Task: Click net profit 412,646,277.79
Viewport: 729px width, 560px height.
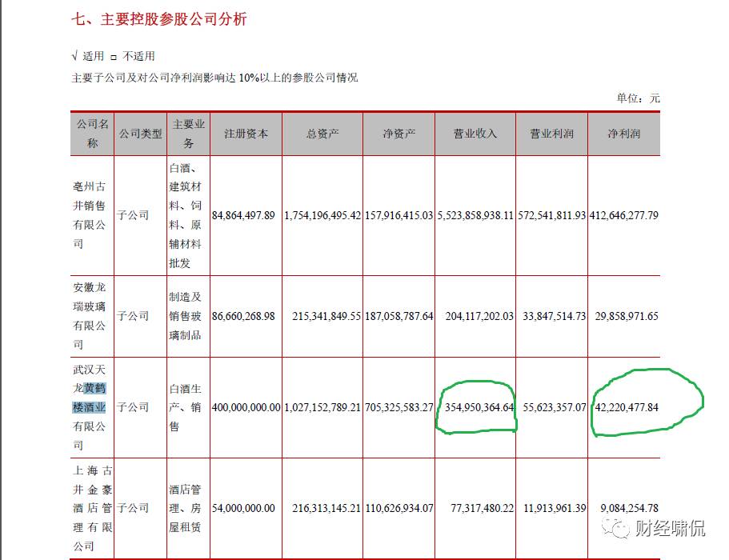Action: coord(624,216)
